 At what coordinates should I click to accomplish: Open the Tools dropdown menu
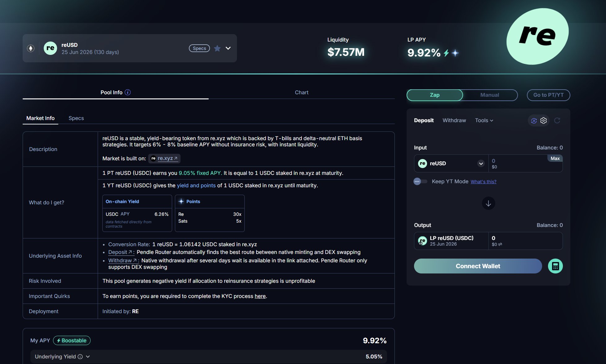(484, 120)
